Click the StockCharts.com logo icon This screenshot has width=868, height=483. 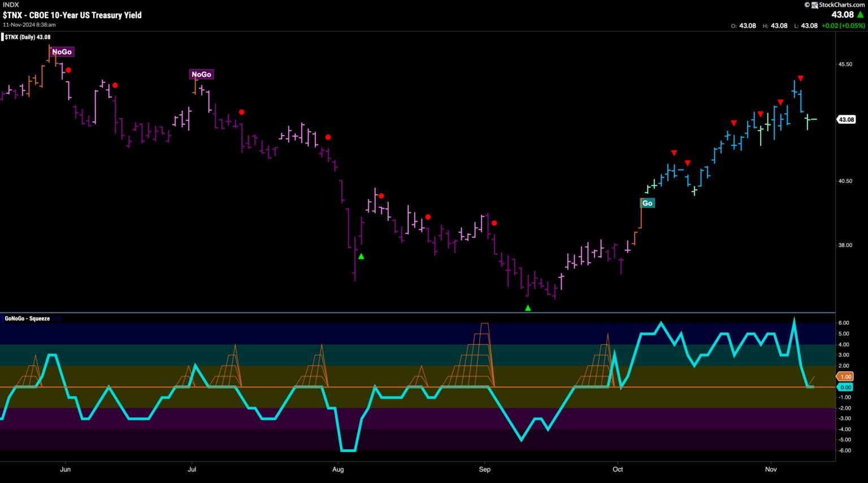[814, 5]
